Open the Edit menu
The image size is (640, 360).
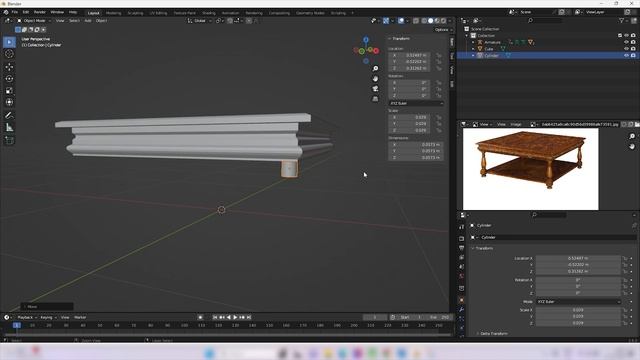pos(26,12)
